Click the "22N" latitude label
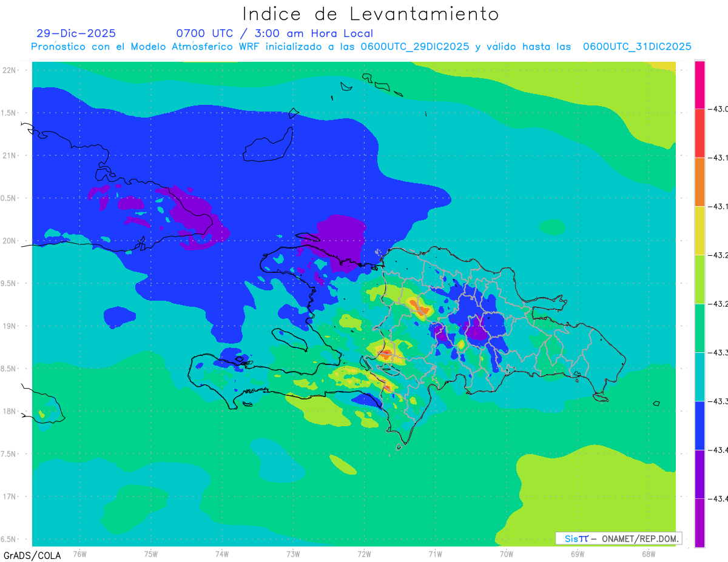 point(10,70)
